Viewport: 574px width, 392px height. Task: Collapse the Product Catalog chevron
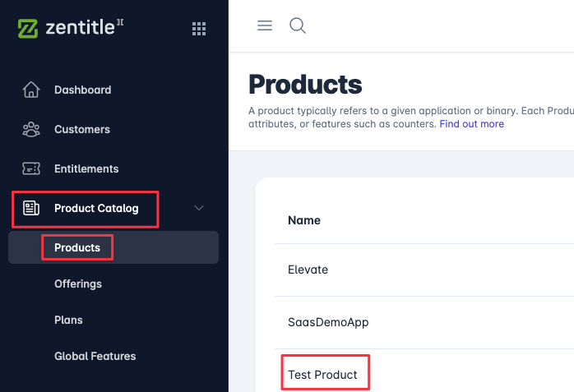(x=199, y=208)
